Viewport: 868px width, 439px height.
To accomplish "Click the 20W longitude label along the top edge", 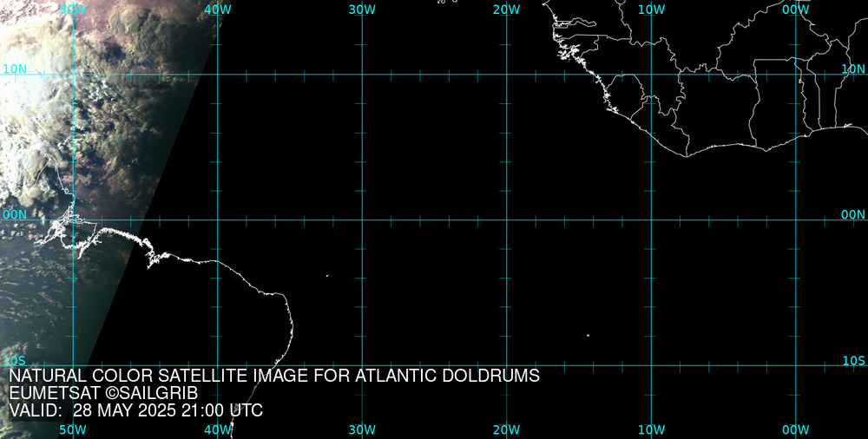I will 507,10.
